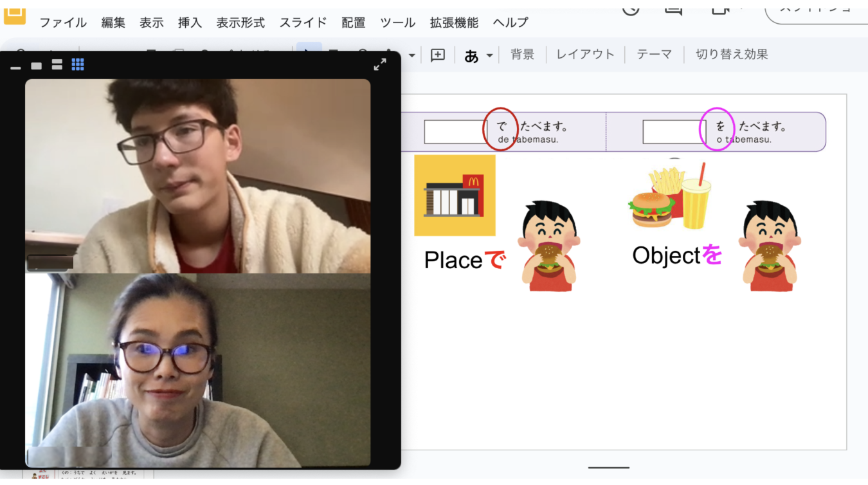
Task: Open the スライド menu
Action: pos(303,23)
